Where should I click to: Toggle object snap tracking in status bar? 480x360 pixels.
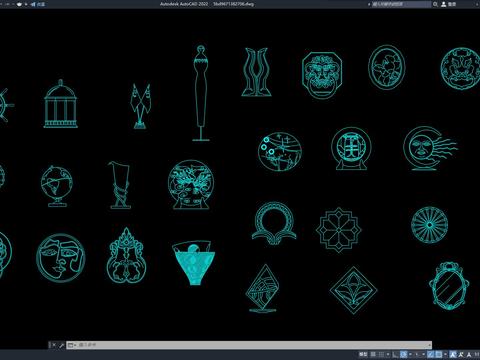(x=430, y=354)
